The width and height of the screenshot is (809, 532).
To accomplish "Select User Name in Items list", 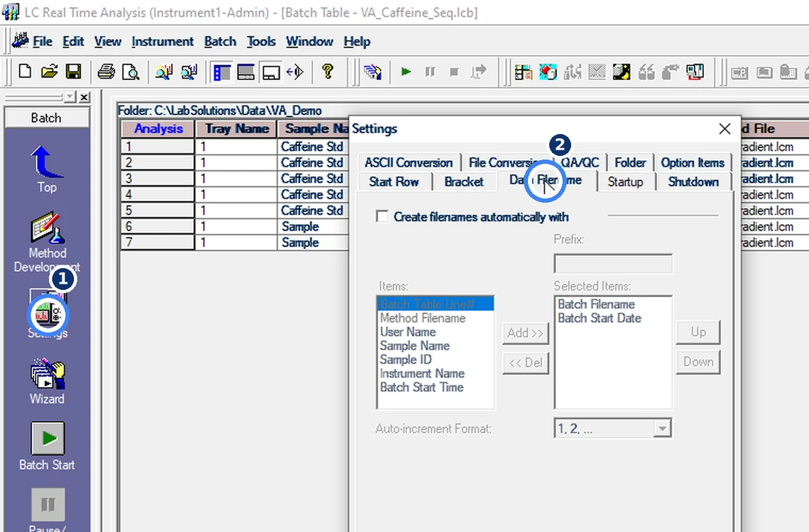I will pos(436,332).
